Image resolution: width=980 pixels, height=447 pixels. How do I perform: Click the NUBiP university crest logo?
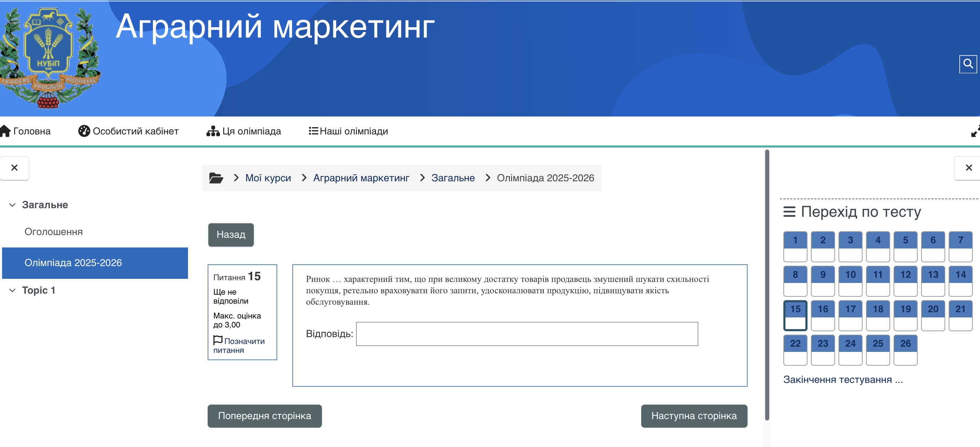49,58
